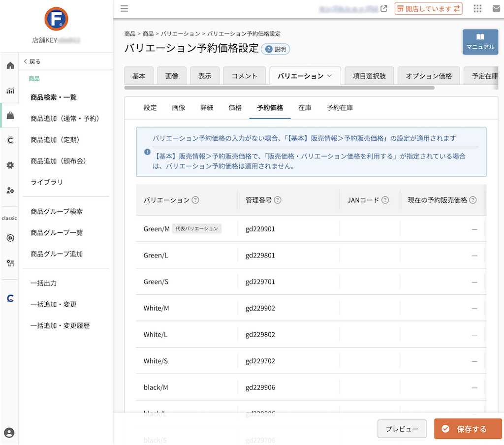Image resolution: width=504 pixels, height=445 pixels.
Task: Click help icon beside JANコード header
Action: click(x=385, y=200)
